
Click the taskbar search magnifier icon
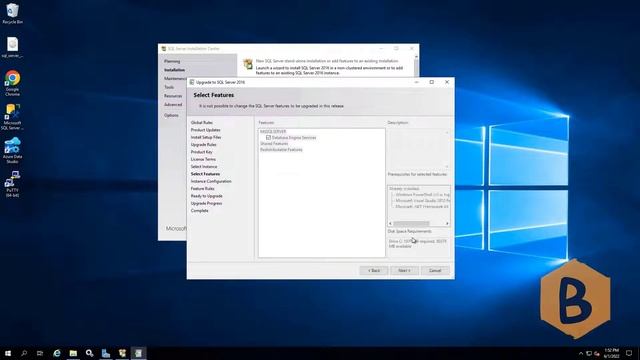pyautogui.click(x=24, y=353)
